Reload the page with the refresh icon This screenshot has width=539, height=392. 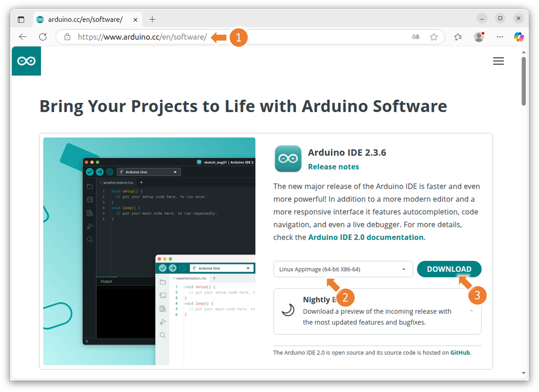pos(43,37)
